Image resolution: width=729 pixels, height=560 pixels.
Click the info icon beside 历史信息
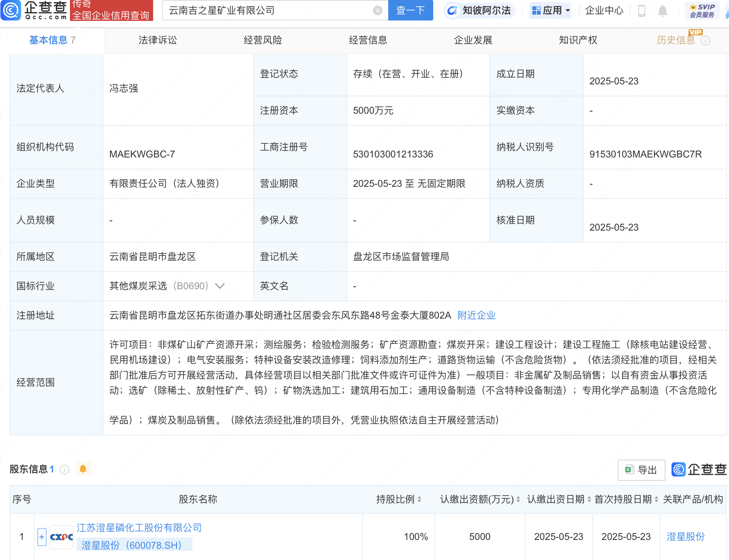coord(706,41)
